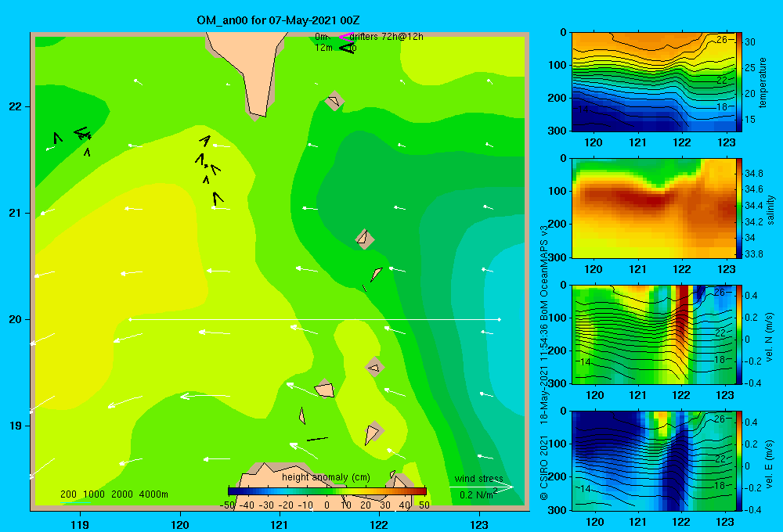Click the 'wind stress' label
783x532 pixels.
[478, 478]
